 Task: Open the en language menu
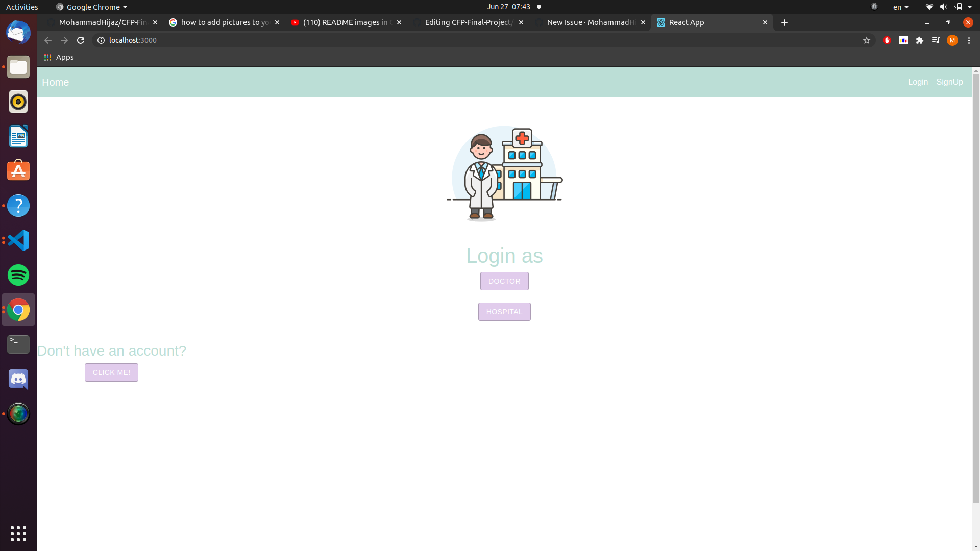tap(900, 7)
